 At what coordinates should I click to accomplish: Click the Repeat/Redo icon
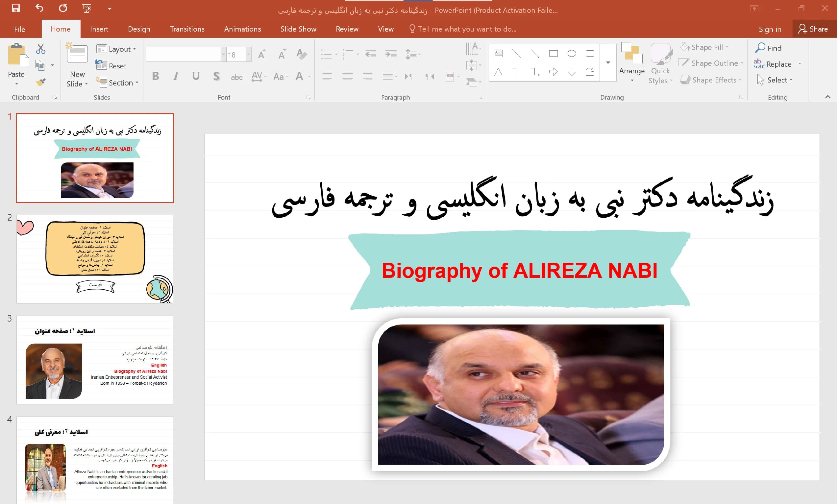point(63,8)
